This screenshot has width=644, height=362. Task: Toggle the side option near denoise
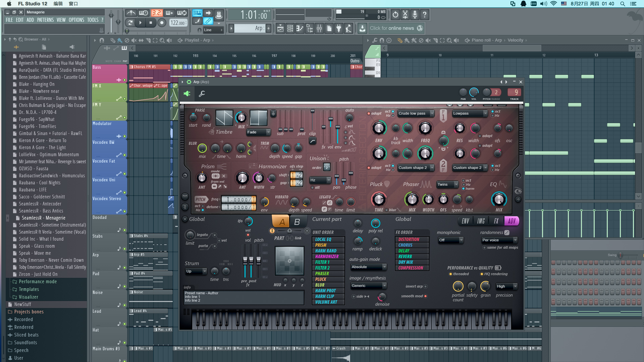point(354,297)
